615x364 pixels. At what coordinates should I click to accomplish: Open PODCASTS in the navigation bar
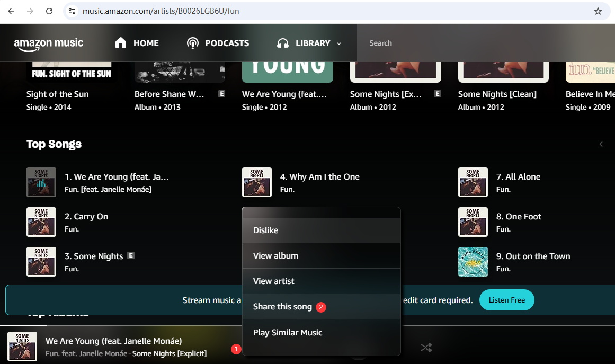point(218,43)
